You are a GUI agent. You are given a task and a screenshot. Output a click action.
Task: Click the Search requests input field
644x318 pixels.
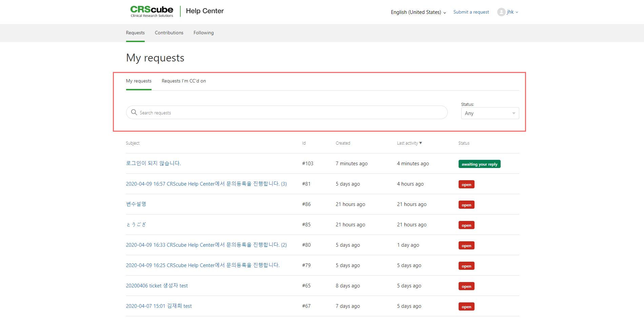(291, 113)
